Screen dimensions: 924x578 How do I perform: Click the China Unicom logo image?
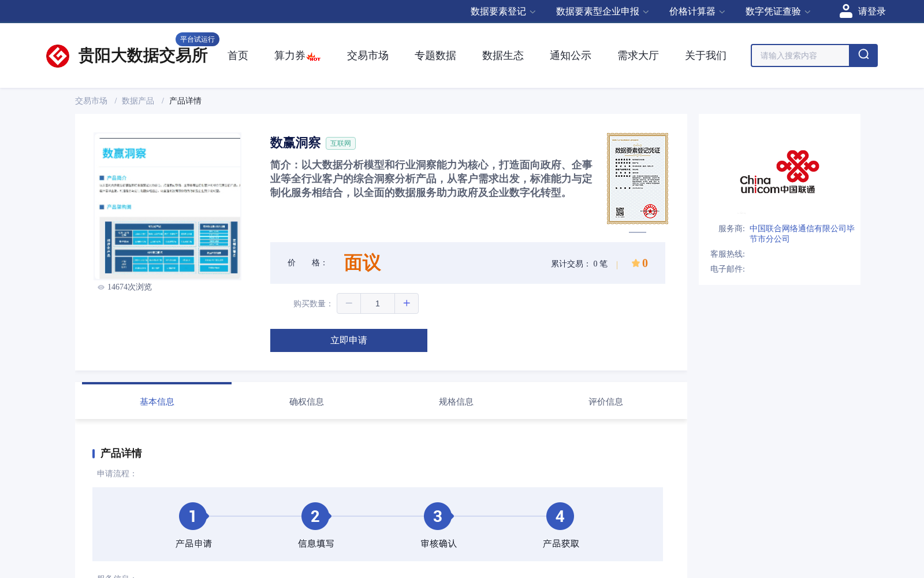779,172
